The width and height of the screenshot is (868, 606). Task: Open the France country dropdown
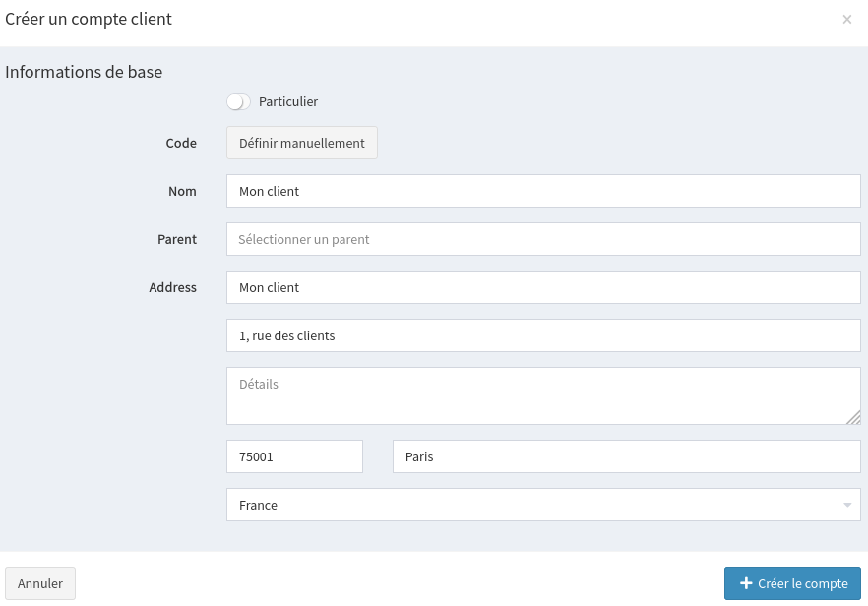pos(531,505)
